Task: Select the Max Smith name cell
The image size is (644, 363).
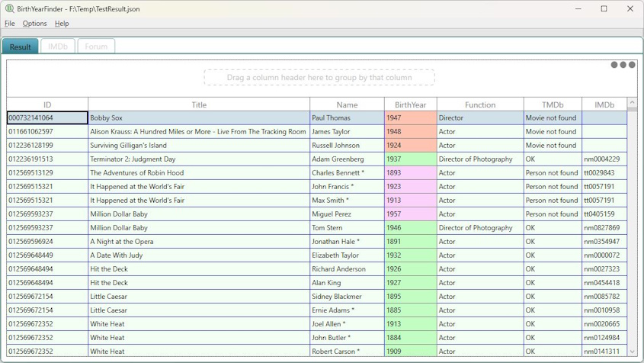Action: [x=347, y=201]
